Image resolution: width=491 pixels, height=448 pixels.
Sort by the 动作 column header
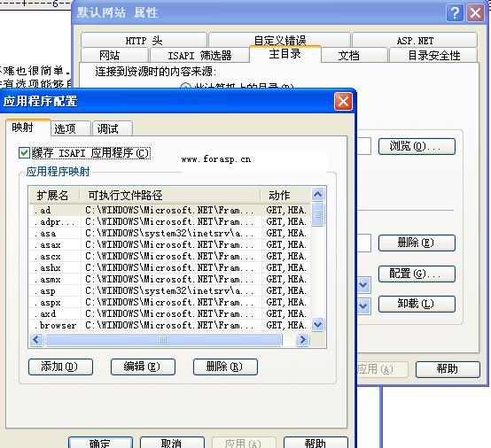click(285, 196)
